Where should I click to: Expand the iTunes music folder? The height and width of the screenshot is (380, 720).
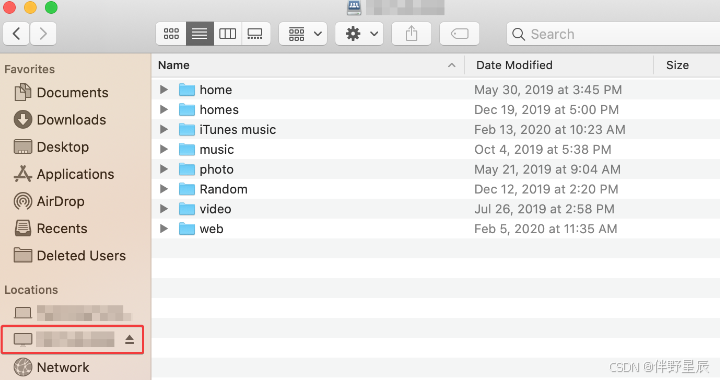click(x=163, y=129)
